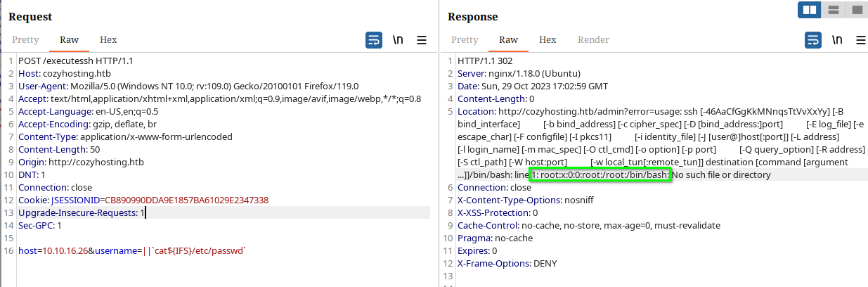Click the 'No such file or directory' text
Image resolution: width=868 pixels, height=287 pixels.
click(x=721, y=175)
